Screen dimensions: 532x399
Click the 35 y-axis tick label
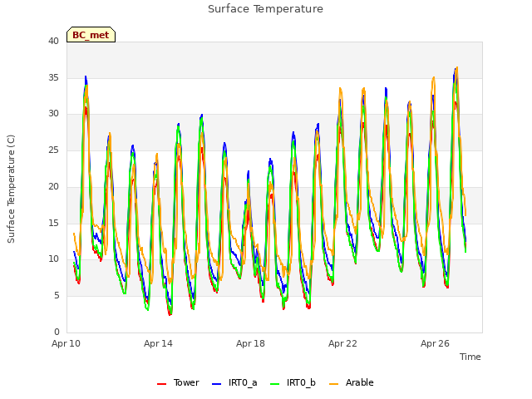(53, 77)
